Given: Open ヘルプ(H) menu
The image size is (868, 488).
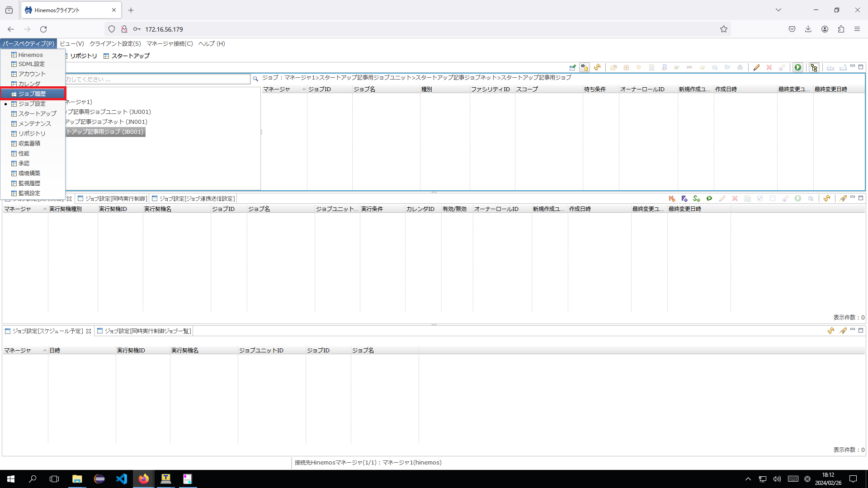Looking at the screenshot, I should (x=212, y=44).
